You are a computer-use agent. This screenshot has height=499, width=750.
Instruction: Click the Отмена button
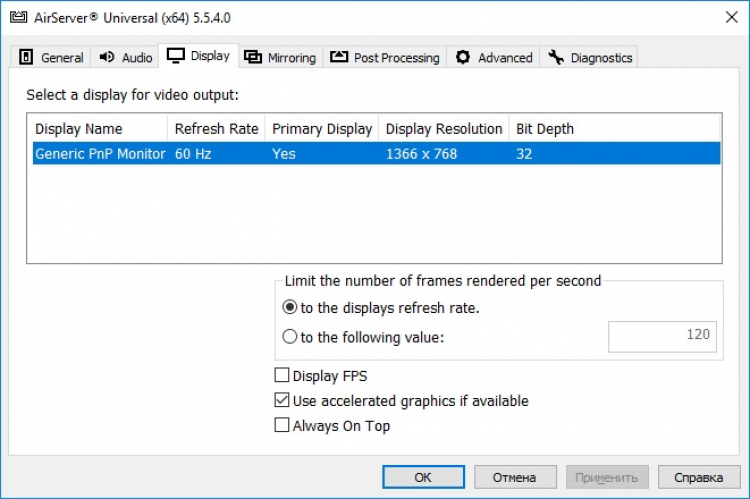coord(515,477)
